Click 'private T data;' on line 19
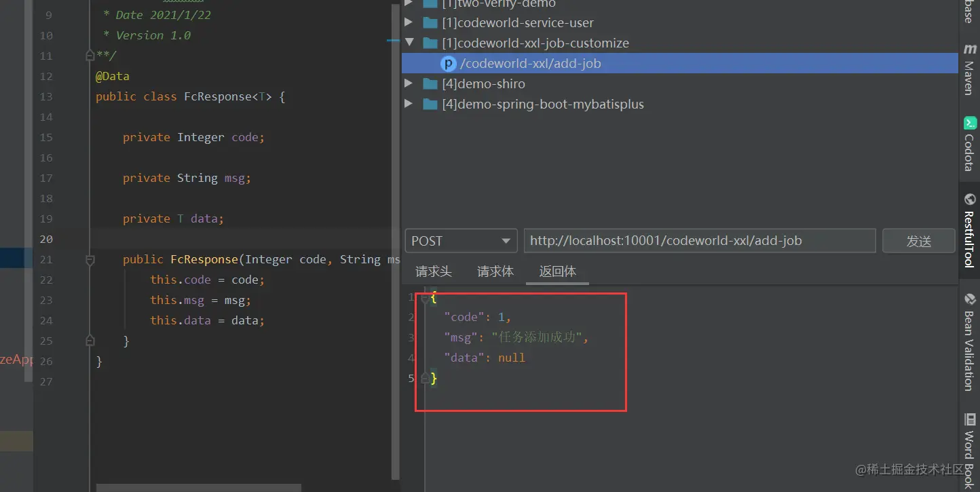The height and width of the screenshot is (492, 980). pyautogui.click(x=173, y=219)
